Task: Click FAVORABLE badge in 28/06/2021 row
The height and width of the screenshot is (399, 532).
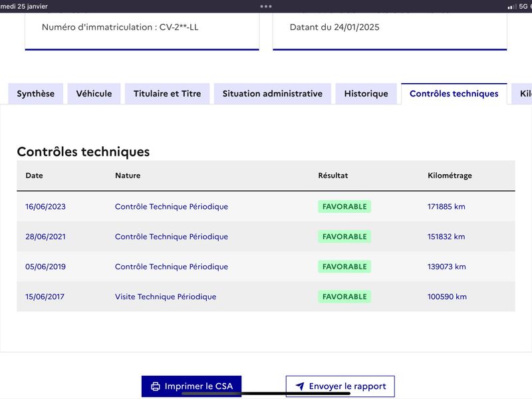Action: click(x=344, y=237)
